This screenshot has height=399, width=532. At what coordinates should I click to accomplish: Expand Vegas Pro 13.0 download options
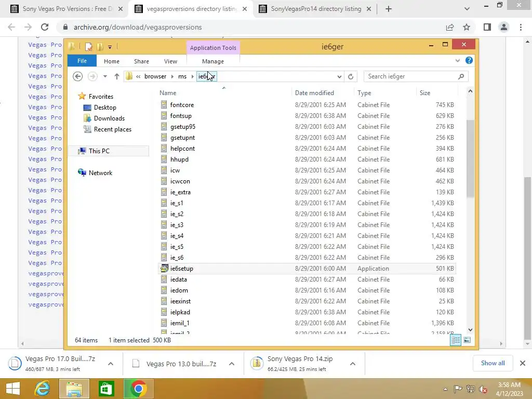click(232, 364)
